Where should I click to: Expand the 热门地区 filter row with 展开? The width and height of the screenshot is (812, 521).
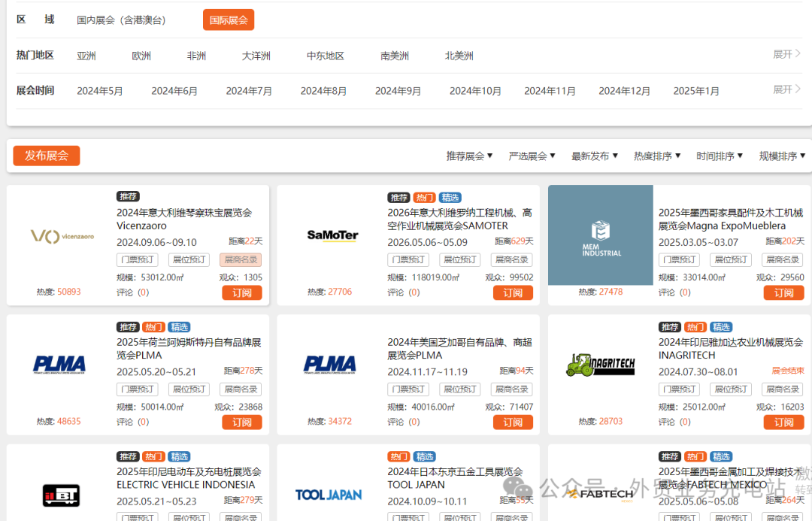point(786,54)
